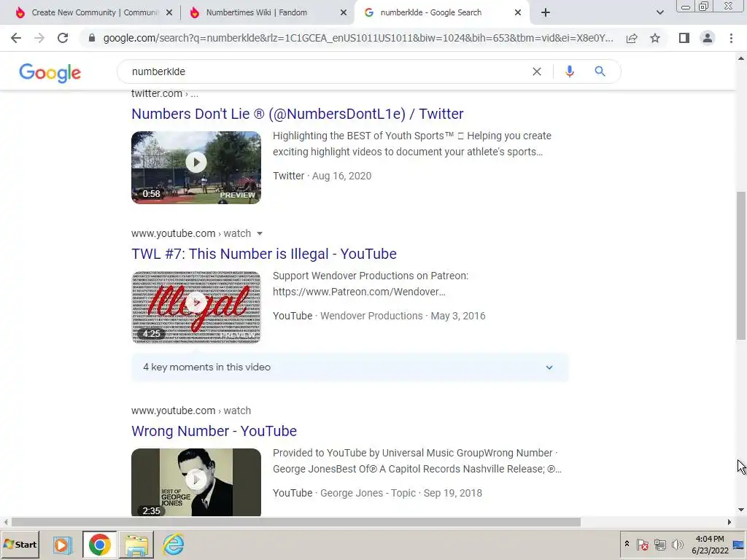Screen dimensions: 747x560
Task: Click the vertical scrollbar thumb
Action: [x=741, y=265]
